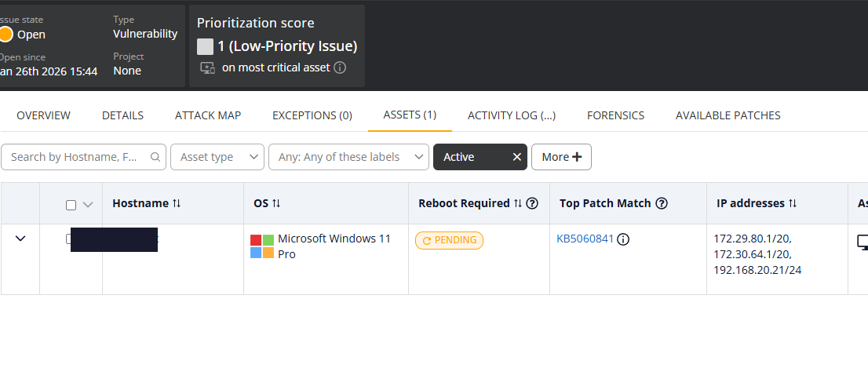
Task: Click help icon next to Reboot Required
Action: [532, 203]
